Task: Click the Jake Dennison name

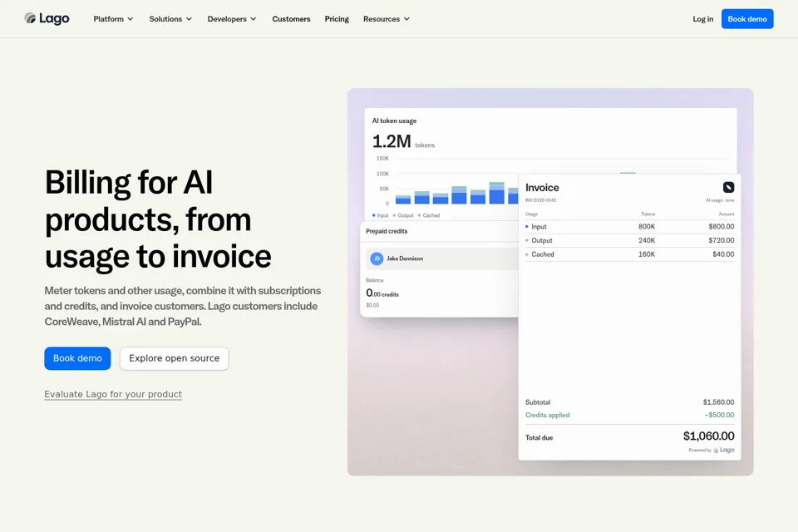Action: click(405, 259)
